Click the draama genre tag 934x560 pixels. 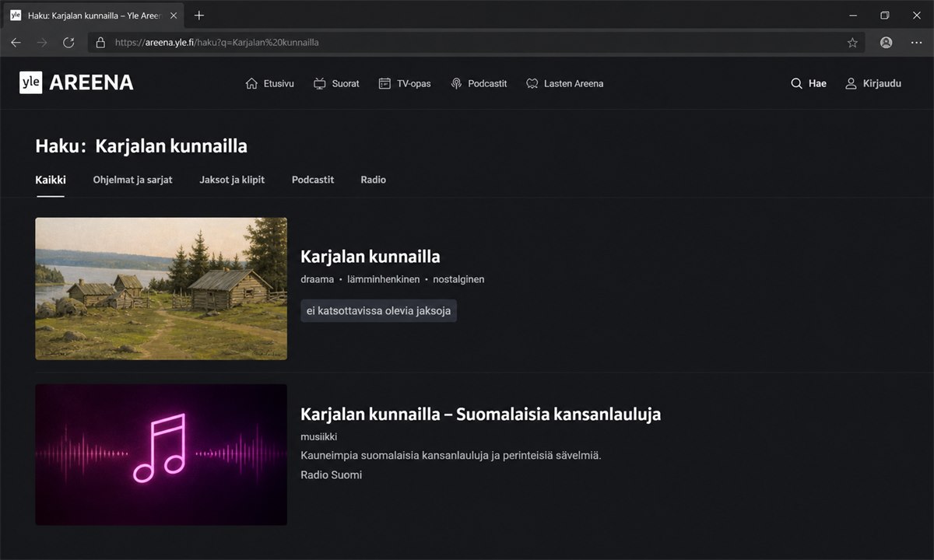tap(317, 279)
